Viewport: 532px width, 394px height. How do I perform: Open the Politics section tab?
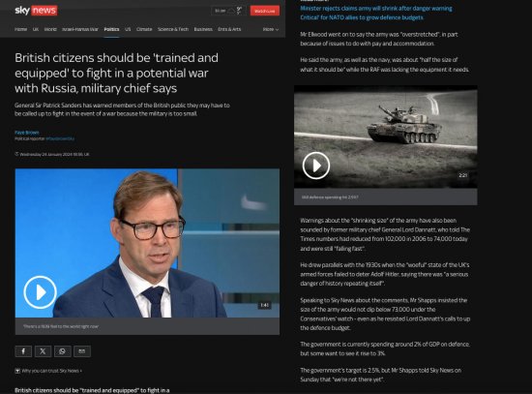point(111,30)
